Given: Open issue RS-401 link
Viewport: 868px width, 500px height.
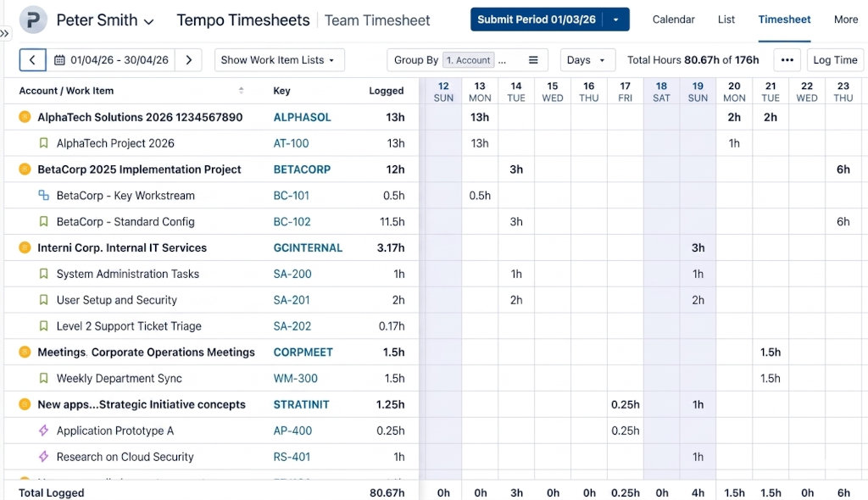Looking at the screenshot, I should [292, 456].
